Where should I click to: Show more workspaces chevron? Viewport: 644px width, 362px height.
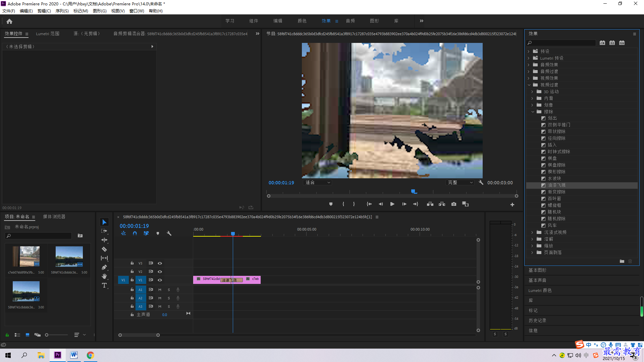[422, 21]
